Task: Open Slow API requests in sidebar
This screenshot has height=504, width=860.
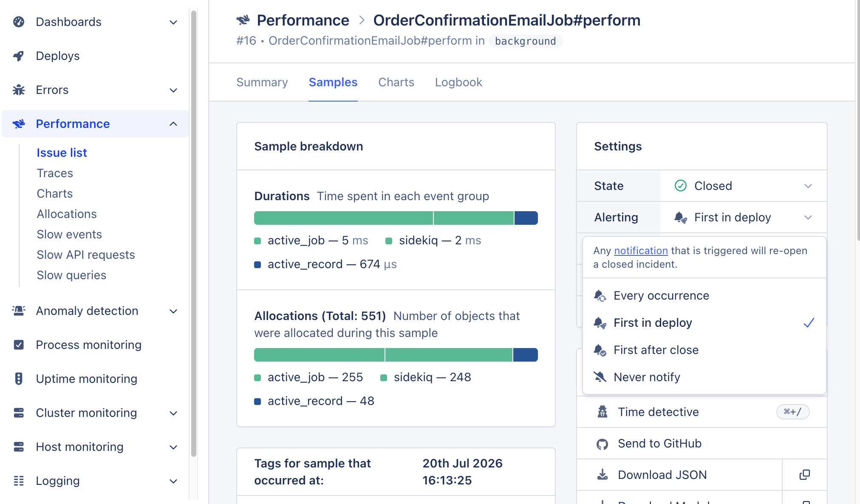Action: click(86, 255)
